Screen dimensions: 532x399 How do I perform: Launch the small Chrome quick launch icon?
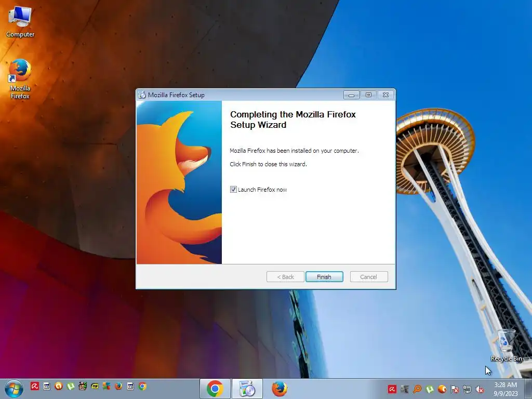(x=142, y=386)
